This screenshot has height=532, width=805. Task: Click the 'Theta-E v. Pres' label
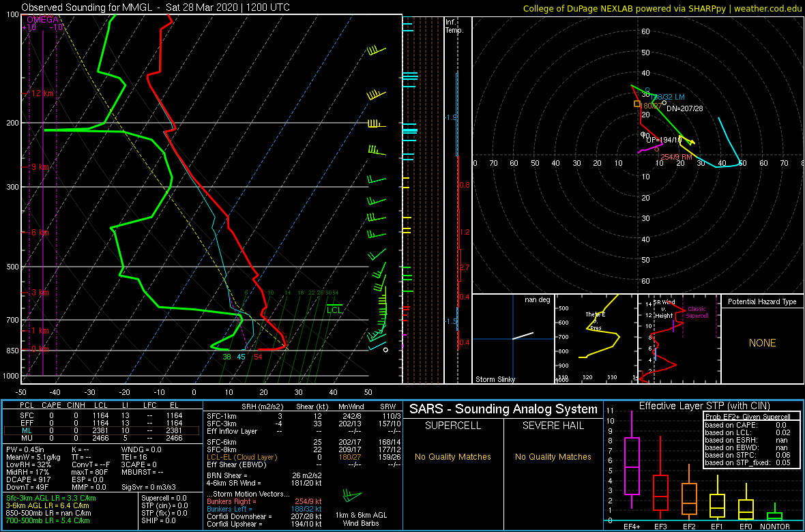tap(594, 321)
